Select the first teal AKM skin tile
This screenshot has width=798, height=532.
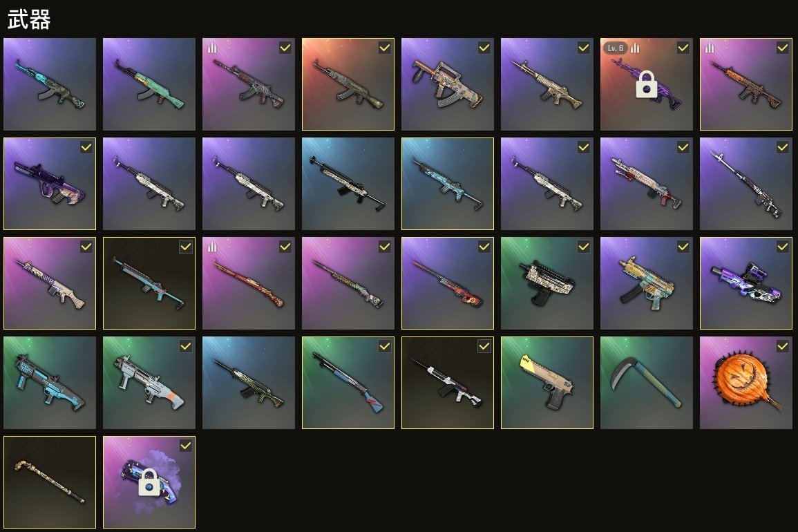(x=49, y=84)
